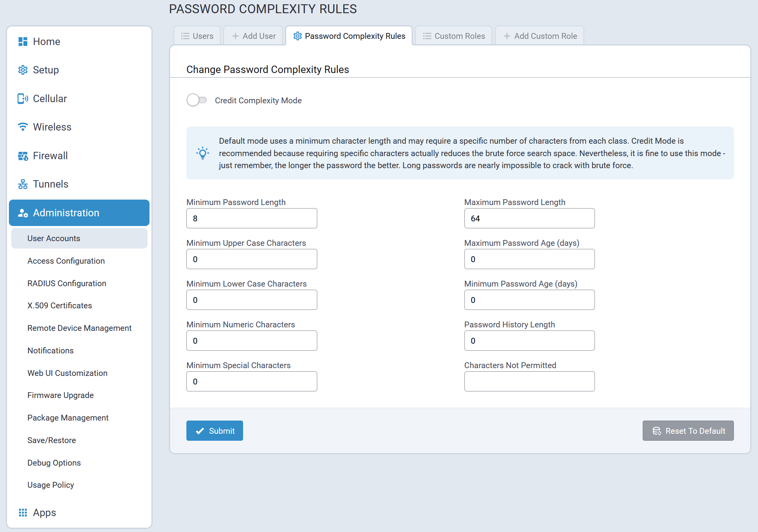Enable Credit Complexity Mode toggle

click(x=197, y=100)
